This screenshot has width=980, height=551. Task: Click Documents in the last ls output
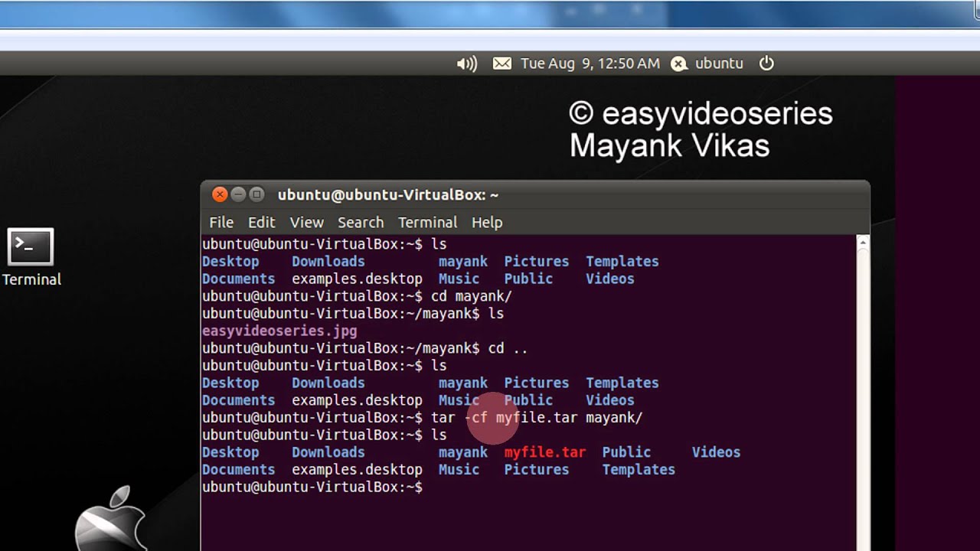point(238,470)
